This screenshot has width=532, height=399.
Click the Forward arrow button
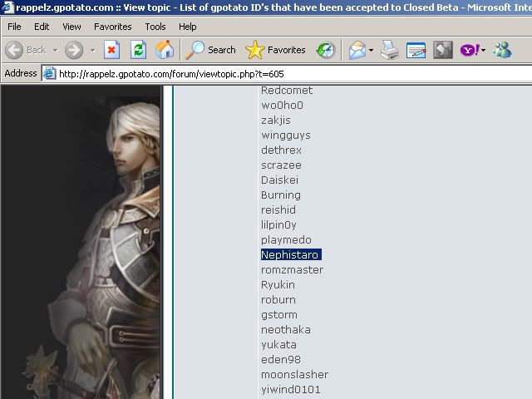pyautogui.click(x=73, y=50)
